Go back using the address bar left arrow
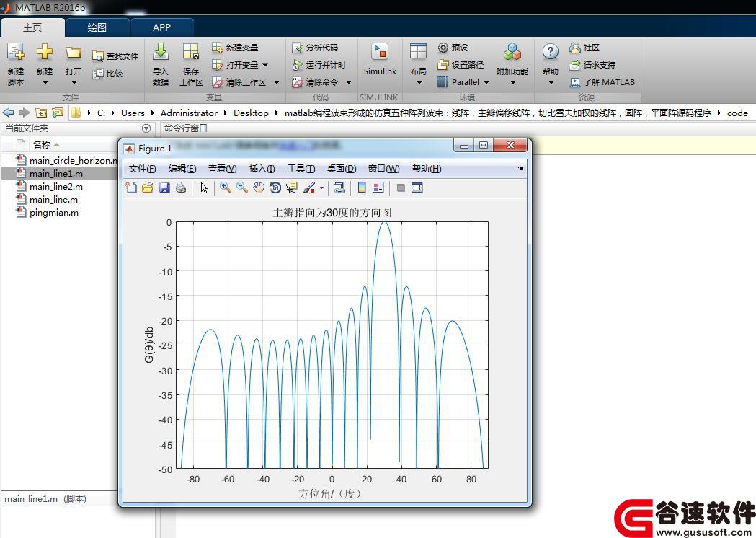This screenshot has height=538, width=756. [x=8, y=113]
